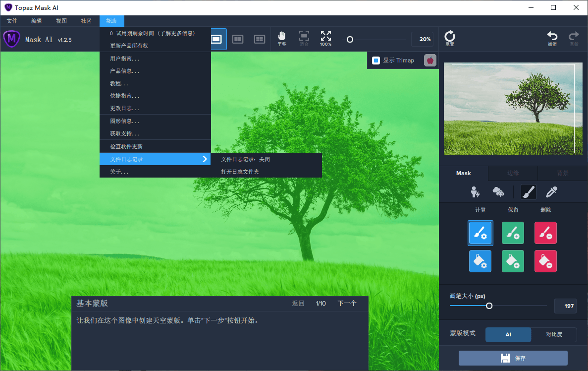Click the 重置 reset icon
This screenshot has width=588, height=371.
[x=450, y=38]
